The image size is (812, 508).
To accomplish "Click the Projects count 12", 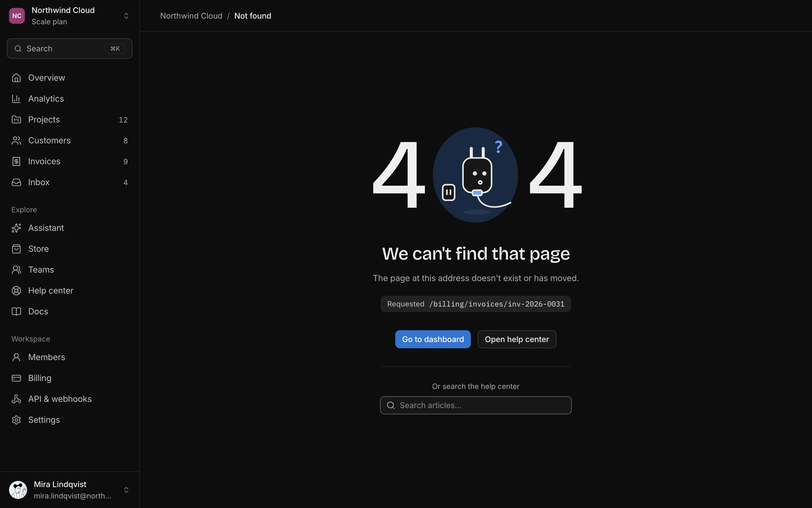I will click(x=123, y=120).
